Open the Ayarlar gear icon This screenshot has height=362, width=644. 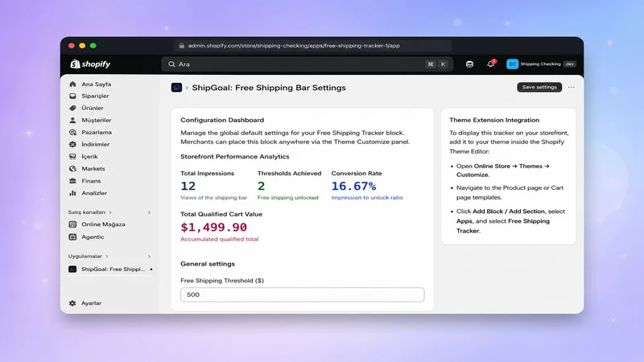pyautogui.click(x=72, y=303)
